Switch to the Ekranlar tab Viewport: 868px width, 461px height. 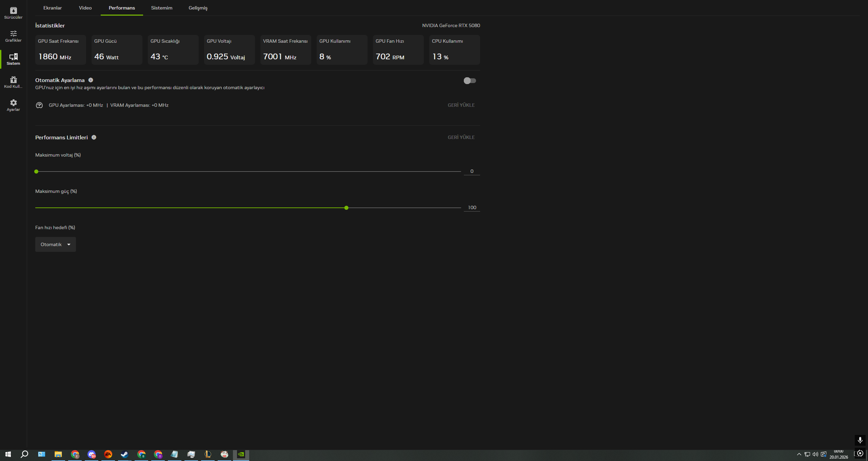coord(53,8)
